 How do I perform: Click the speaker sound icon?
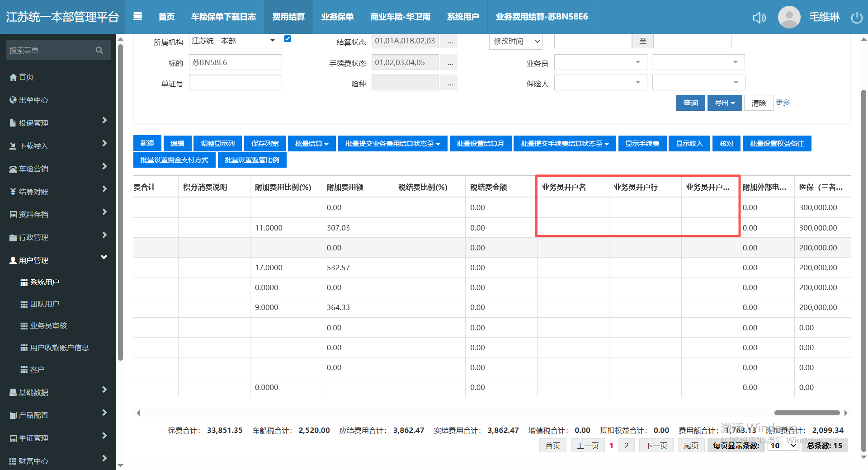[x=759, y=18]
